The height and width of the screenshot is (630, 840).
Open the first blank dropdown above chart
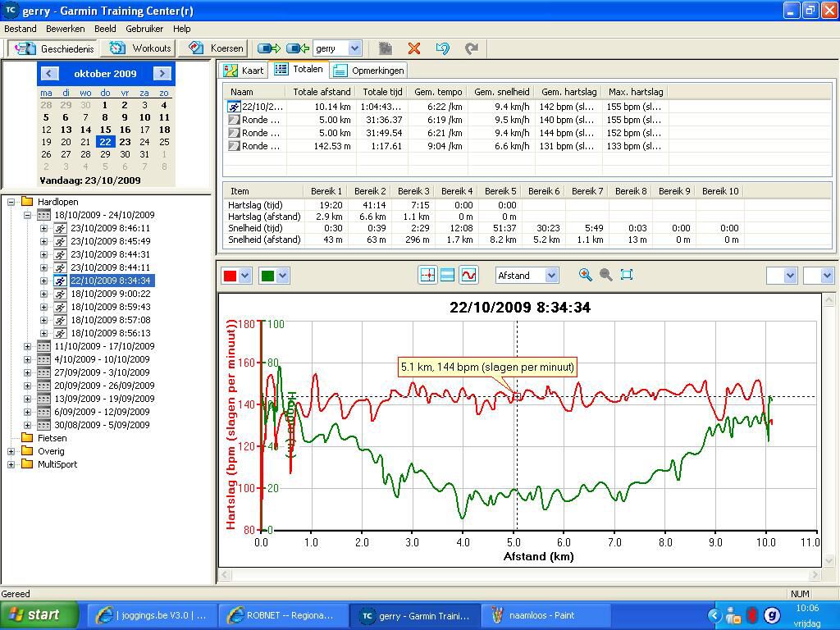tap(790, 276)
